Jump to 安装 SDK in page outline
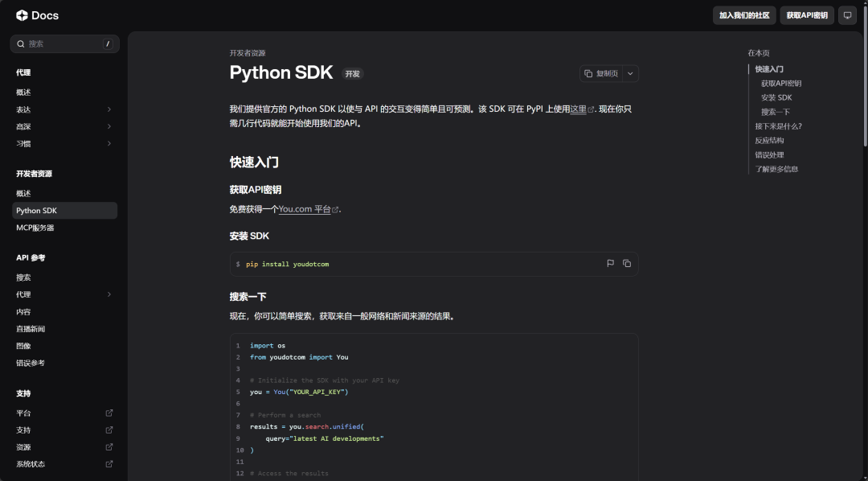 tap(776, 97)
